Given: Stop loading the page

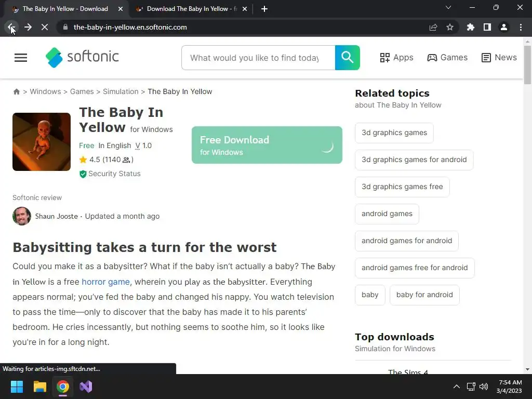Looking at the screenshot, I should (45, 27).
